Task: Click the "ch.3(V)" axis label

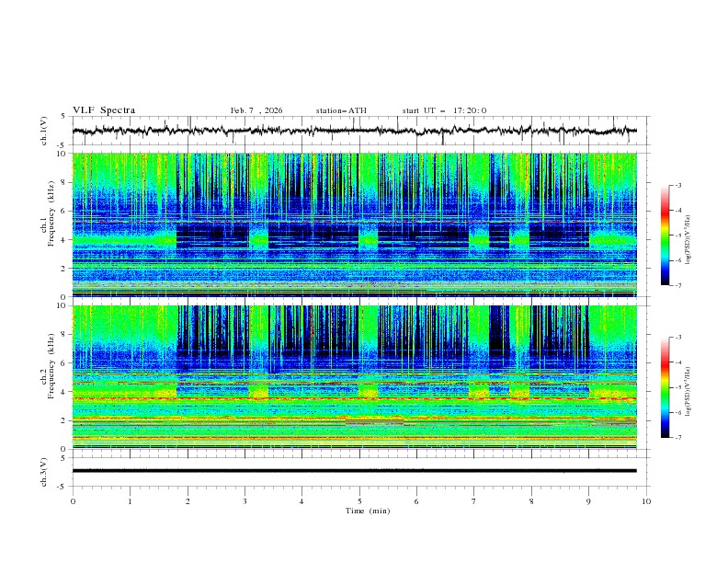Action: pos(44,472)
